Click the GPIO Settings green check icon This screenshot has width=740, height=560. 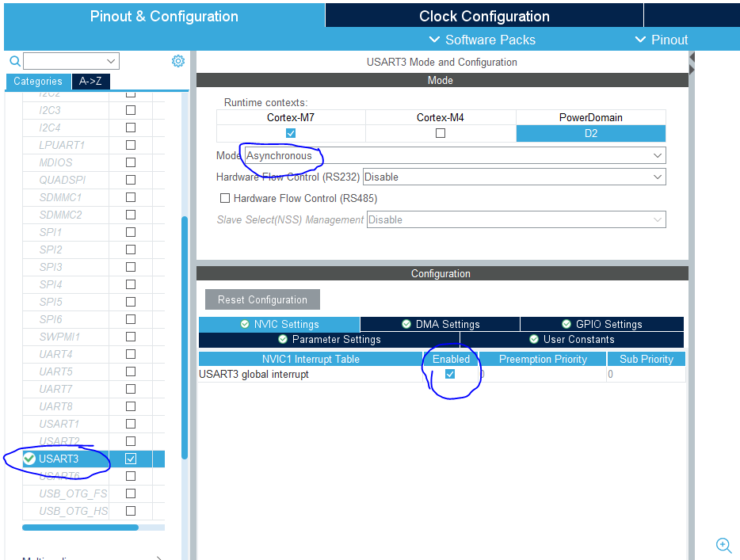(566, 324)
